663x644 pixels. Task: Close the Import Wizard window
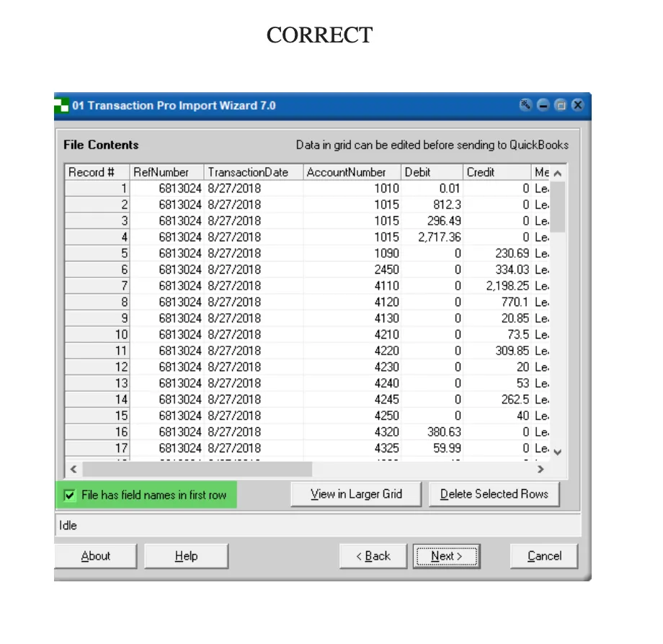(577, 104)
